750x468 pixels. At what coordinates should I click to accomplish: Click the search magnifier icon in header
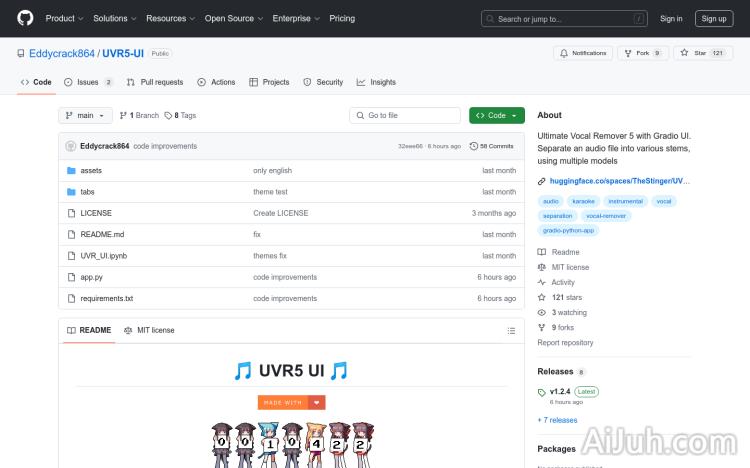(x=490, y=19)
